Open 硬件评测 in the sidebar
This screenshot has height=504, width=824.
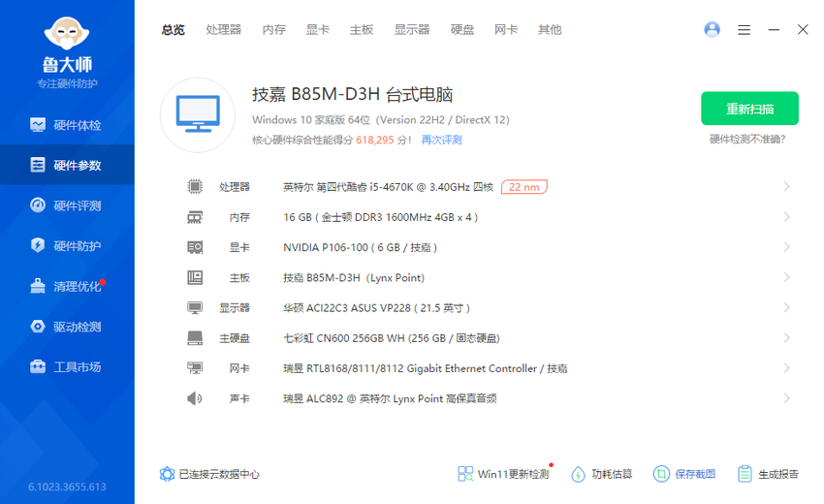pos(67,205)
